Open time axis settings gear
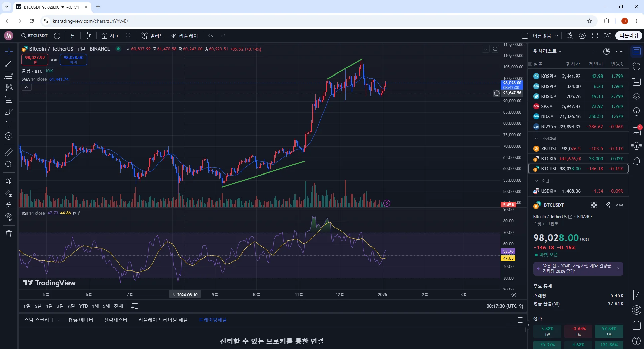This screenshot has height=349, width=644. (514, 295)
